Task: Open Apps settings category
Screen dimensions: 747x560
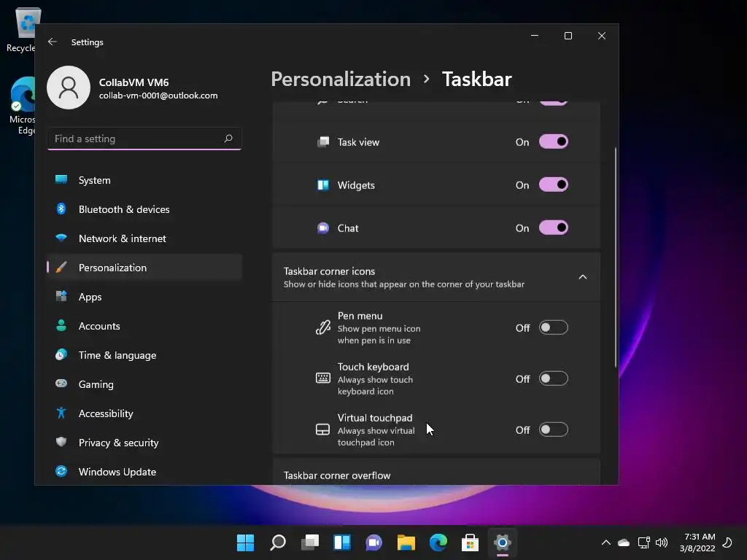Action: pos(145,297)
